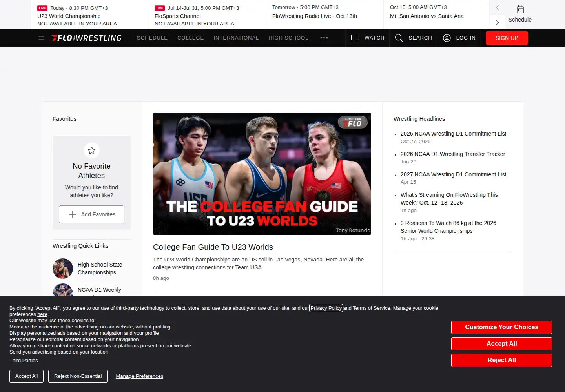Click the favorites star icon
Screen dimensions: 565x392
click(x=92, y=151)
